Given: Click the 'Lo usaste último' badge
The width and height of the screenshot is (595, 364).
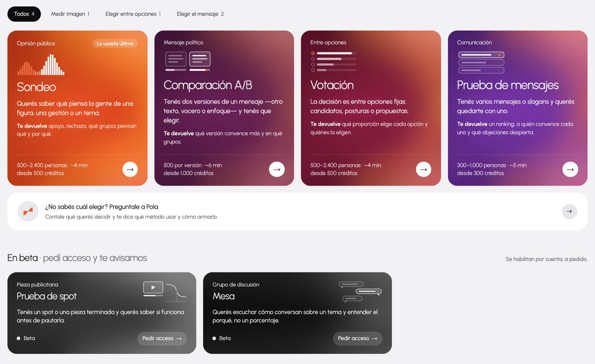Looking at the screenshot, I should [x=115, y=44].
